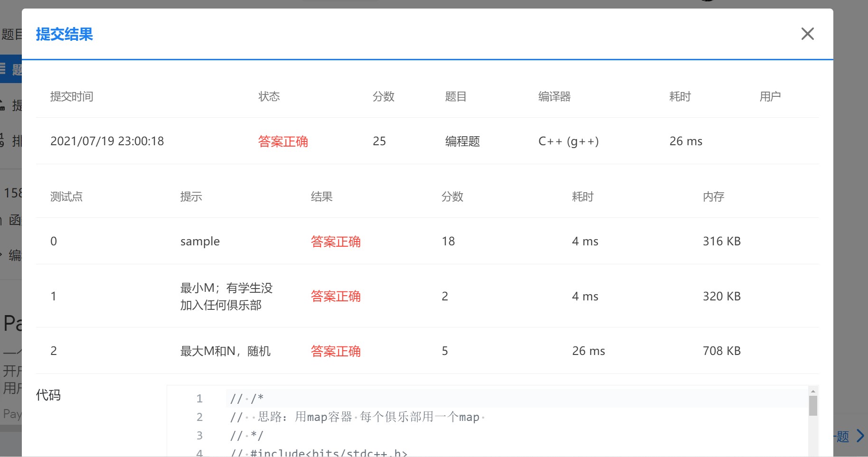Click line number 1 in code viewer
The image size is (868, 457).
coord(199,398)
